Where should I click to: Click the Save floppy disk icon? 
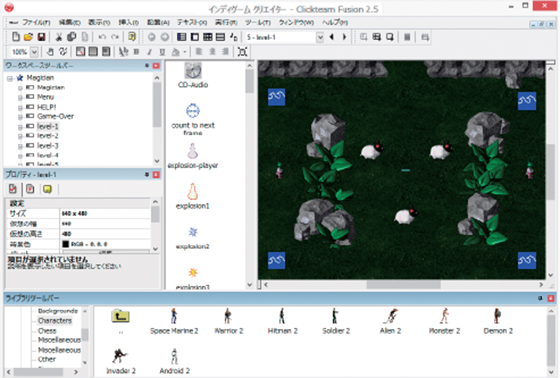pos(41,37)
